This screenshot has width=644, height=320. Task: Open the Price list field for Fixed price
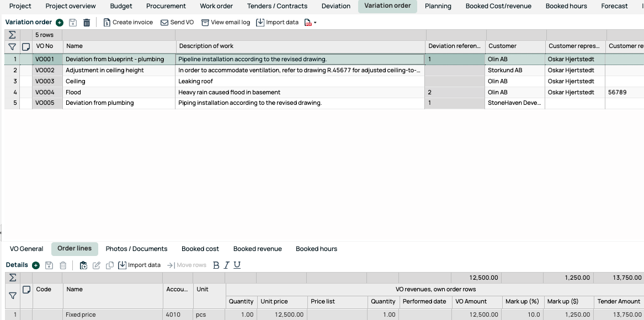coord(337,314)
